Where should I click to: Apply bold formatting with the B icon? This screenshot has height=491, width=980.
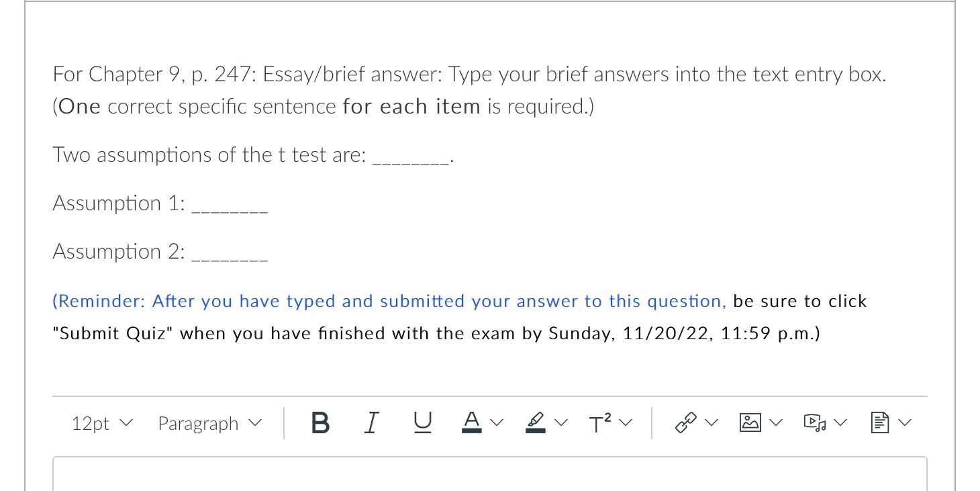coord(320,422)
